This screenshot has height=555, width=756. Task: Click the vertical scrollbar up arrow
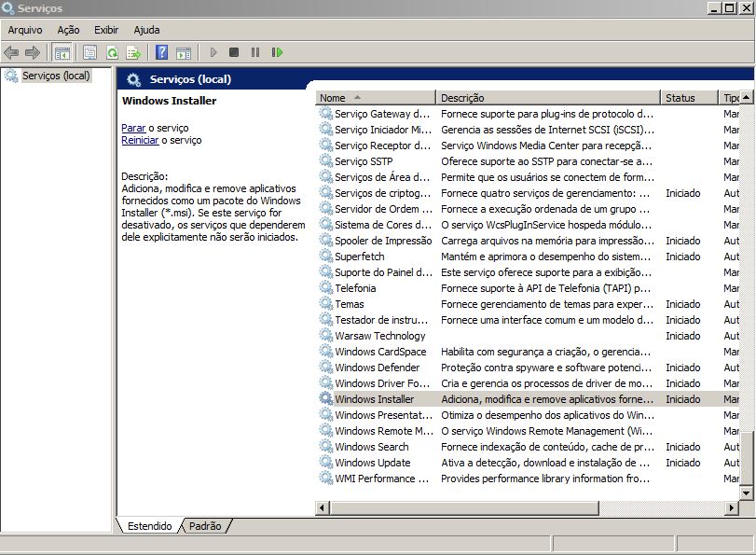pyautogui.click(x=746, y=97)
